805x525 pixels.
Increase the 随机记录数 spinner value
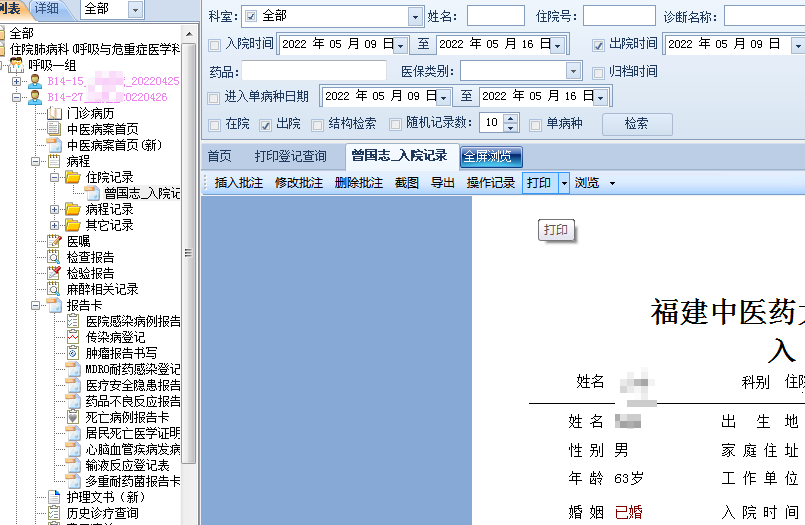[x=511, y=119]
